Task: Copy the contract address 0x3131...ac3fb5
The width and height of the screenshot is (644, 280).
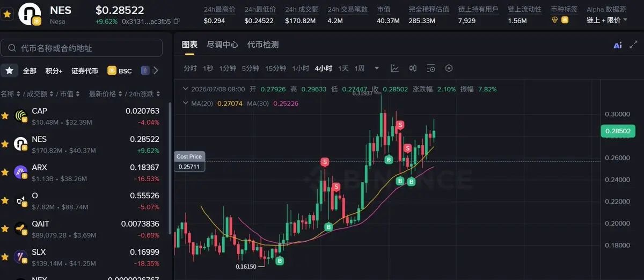Action: [x=177, y=21]
